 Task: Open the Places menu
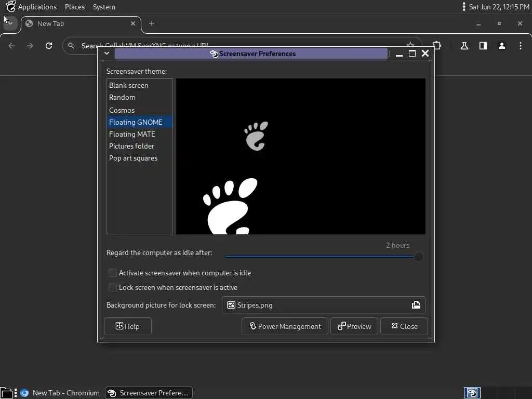[x=75, y=7]
